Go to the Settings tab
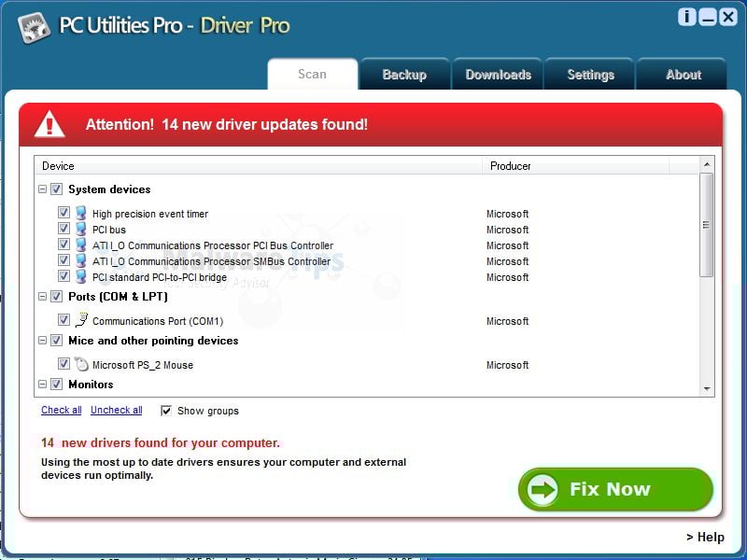The image size is (747, 560). pyautogui.click(x=590, y=75)
